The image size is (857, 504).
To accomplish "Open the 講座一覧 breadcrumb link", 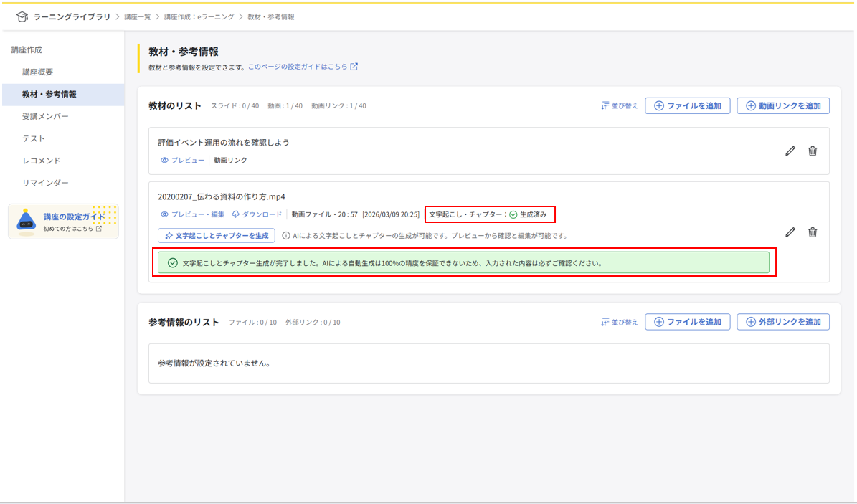I will tap(139, 16).
